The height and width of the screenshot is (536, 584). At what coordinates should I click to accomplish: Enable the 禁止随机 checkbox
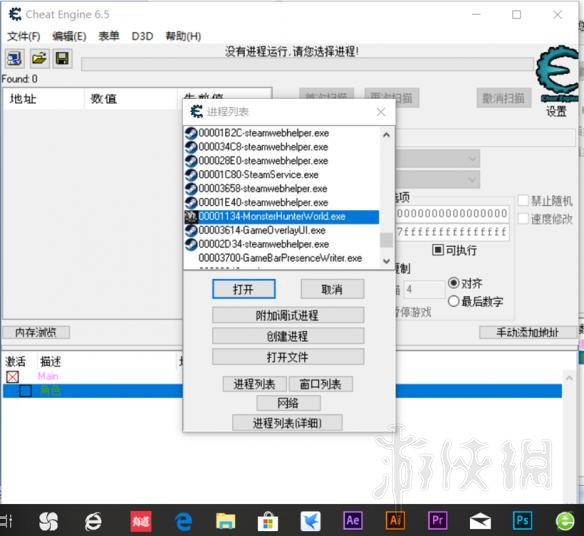tap(523, 200)
